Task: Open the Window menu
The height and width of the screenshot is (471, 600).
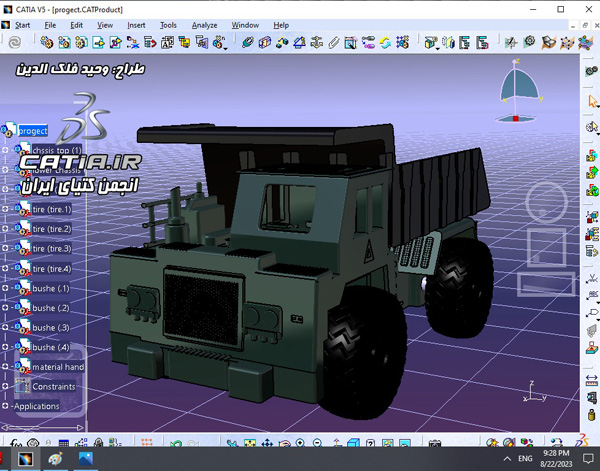Action: click(x=245, y=25)
